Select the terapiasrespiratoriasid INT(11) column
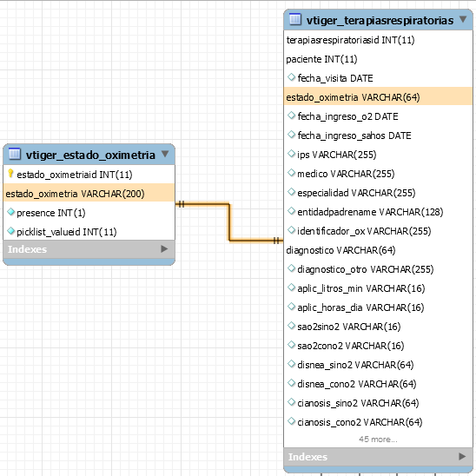476x476 pixels. pyautogui.click(x=378, y=40)
